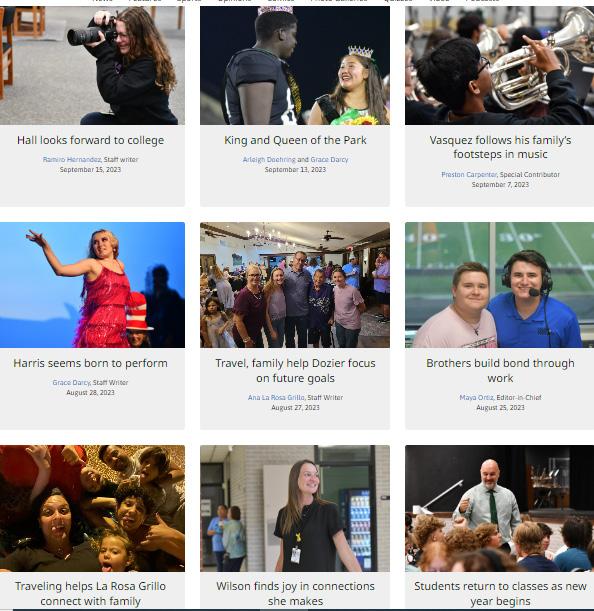Image resolution: width=594 pixels, height=611 pixels.
Task: Open 'King and Queen of the Park' article
Action: [295, 140]
